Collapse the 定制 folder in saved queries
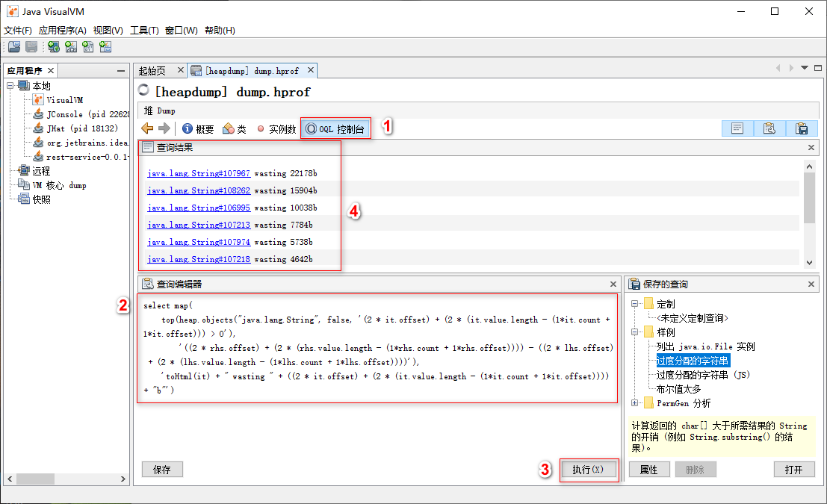 [x=634, y=304]
